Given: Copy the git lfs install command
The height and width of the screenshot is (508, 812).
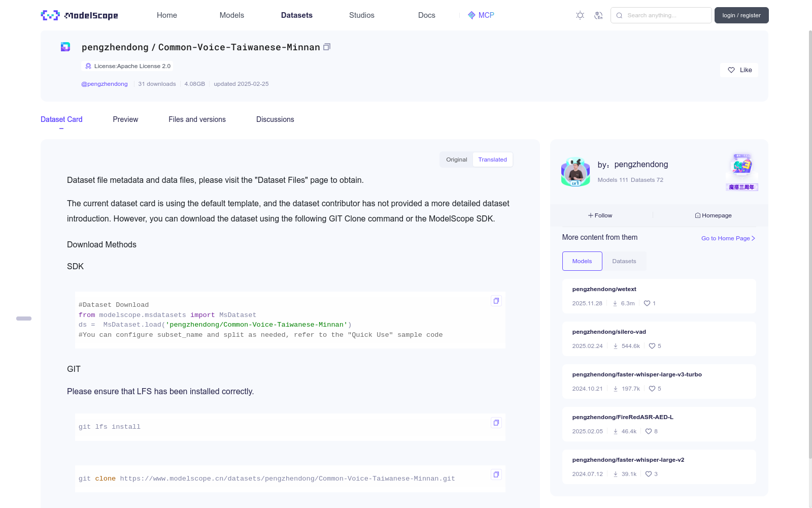Looking at the screenshot, I should click(496, 423).
